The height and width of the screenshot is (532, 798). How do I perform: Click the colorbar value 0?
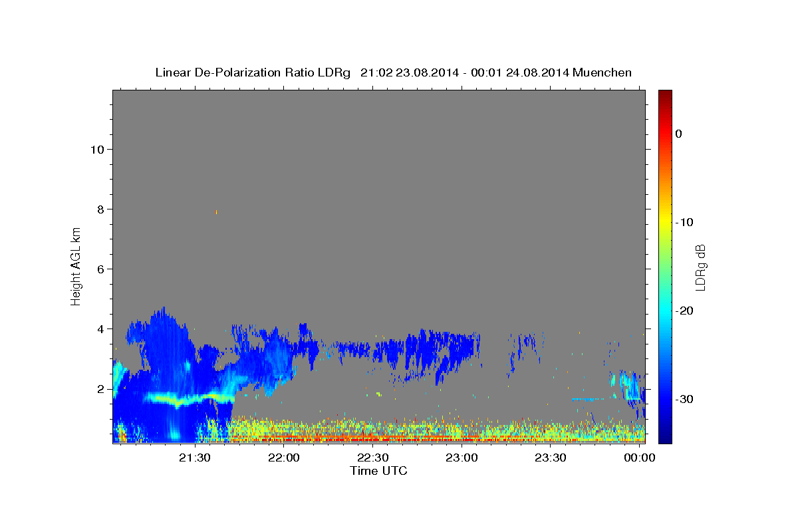[679, 134]
